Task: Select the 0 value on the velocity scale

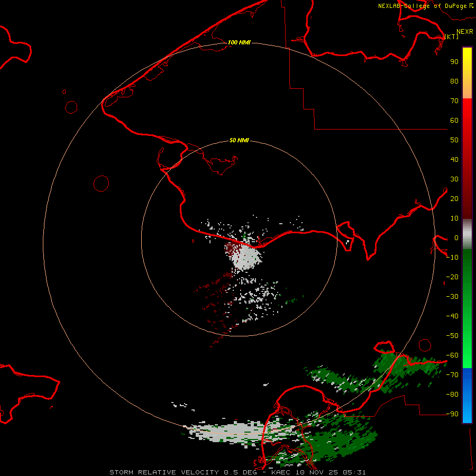Action: coord(456,238)
